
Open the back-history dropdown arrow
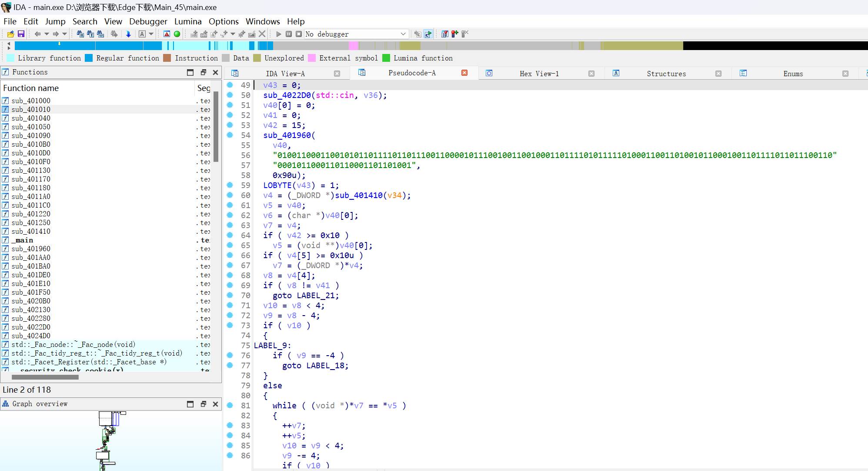(x=47, y=34)
